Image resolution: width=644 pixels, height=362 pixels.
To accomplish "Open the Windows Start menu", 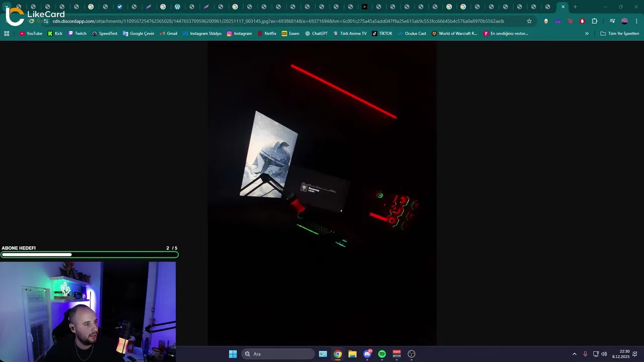I will click(x=233, y=354).
